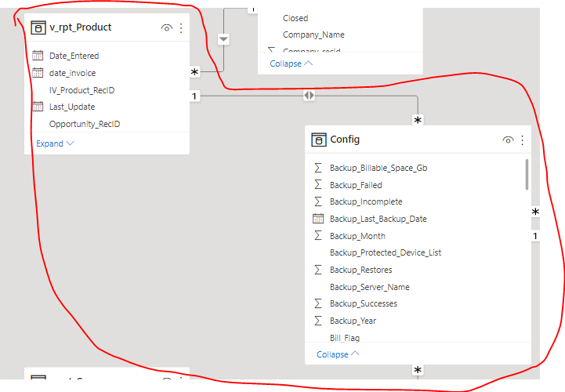
Task: Open more options for v_rpt_Product table
Action: pos(181,27)
